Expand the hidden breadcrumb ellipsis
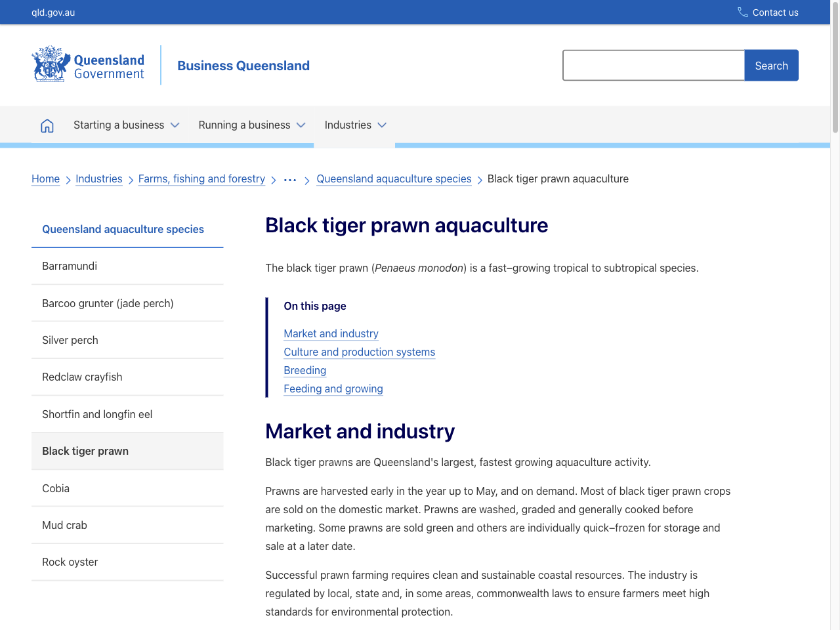The width and height of the screenshot is (840, 630). point(289,178)
